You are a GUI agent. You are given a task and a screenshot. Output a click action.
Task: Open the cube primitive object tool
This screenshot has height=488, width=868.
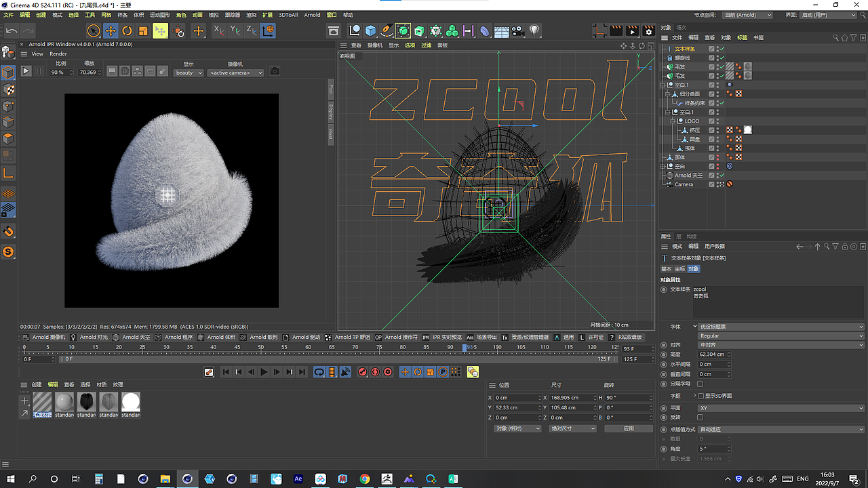click(x=371, y=30)
